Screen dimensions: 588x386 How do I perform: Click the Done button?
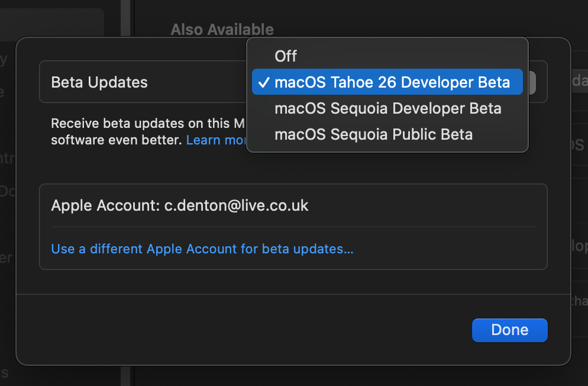coord(510,330)
